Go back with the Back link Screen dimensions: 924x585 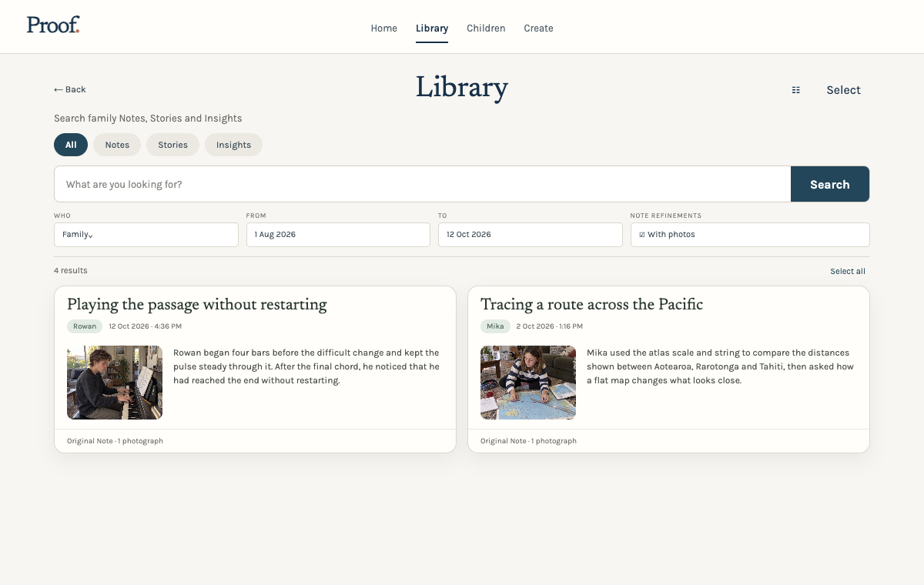70,89
